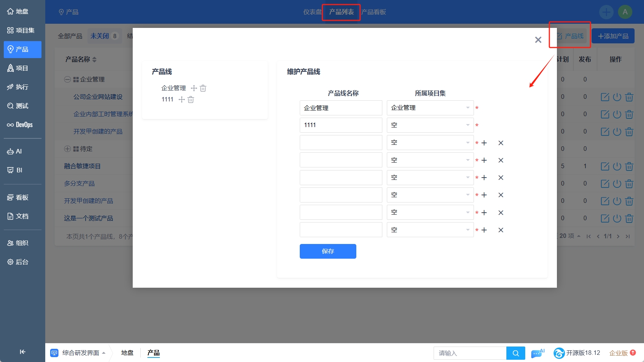Click the quick create plus button
Image resolution: width=644 pixels, height=362 pixels.
click(606, 12)
